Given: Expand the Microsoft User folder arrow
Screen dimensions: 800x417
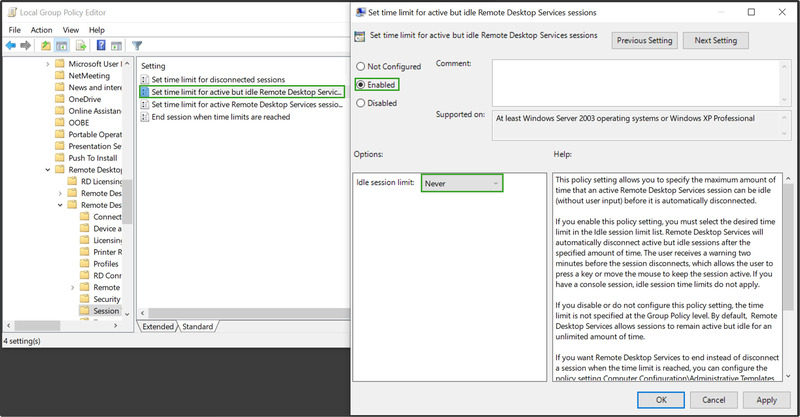Looking at the screenshot, I should pos(47,64).
